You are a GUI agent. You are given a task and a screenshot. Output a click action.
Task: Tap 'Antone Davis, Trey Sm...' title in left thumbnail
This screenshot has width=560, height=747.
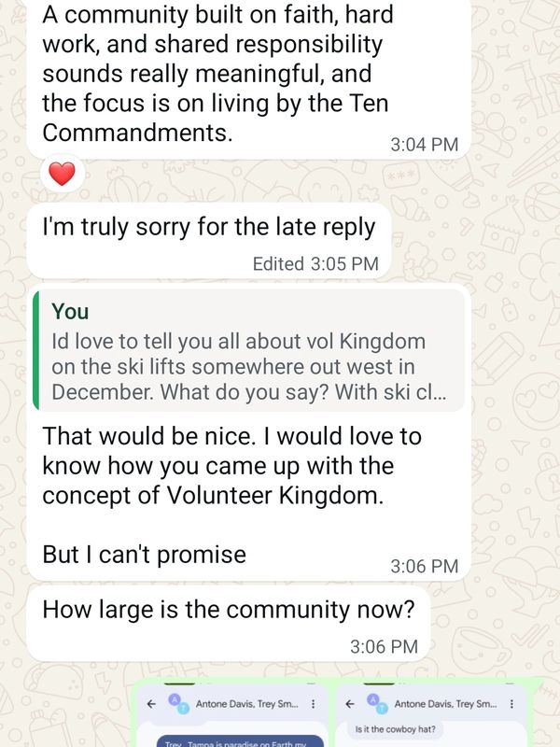coord(247,704)
